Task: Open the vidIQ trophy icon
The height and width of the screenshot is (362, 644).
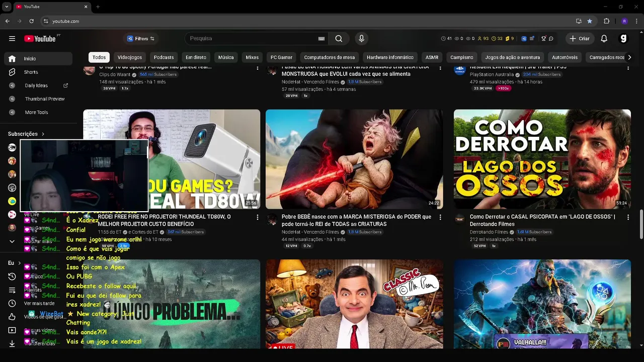Action: [x=543, y=39]
